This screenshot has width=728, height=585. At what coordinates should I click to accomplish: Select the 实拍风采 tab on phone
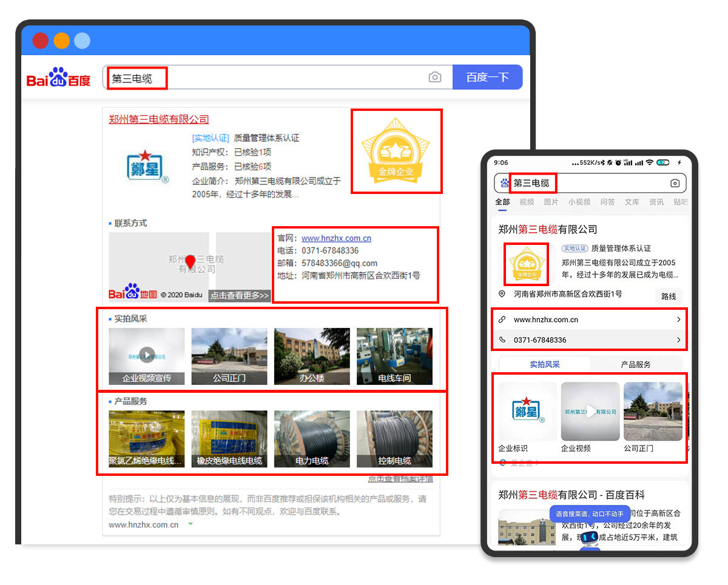[x=544, y=364]
